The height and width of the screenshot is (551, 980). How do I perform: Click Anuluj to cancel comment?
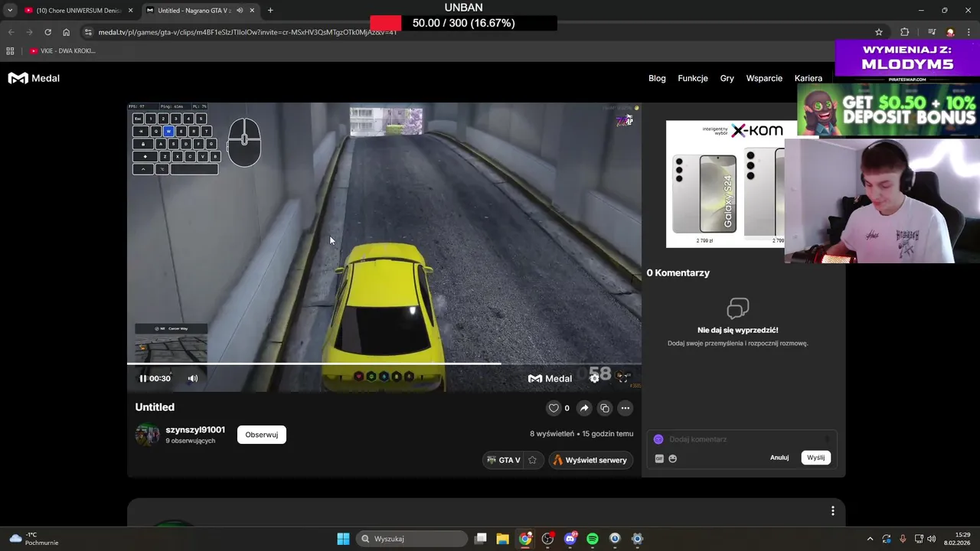(779, 458)
